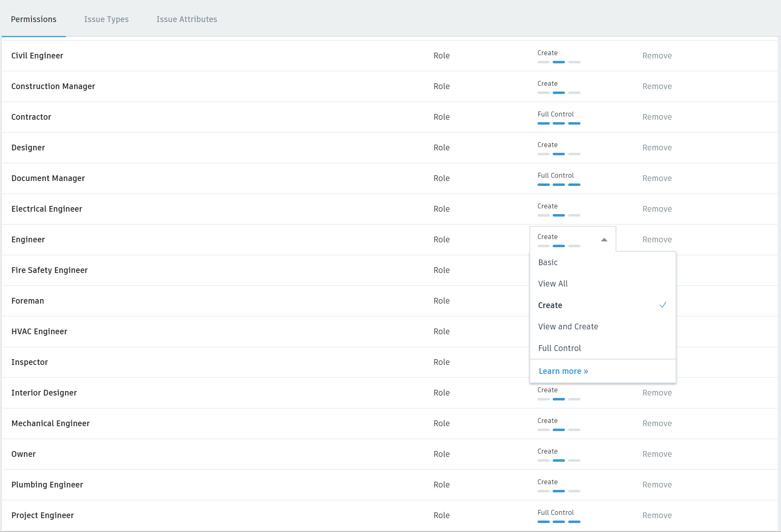The height and width of the screenshot is (532, 781).
Task: Select View All permission for Engineer
Action: tap(553, 283)
